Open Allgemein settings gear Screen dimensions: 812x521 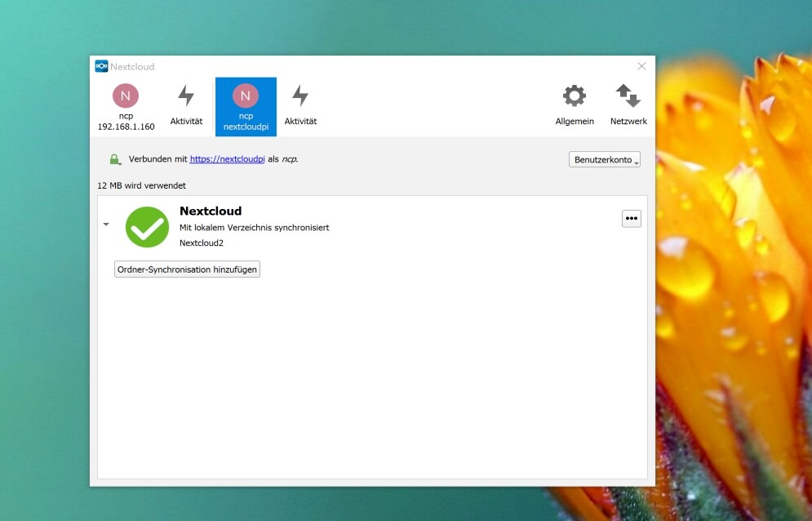[575, 107]
